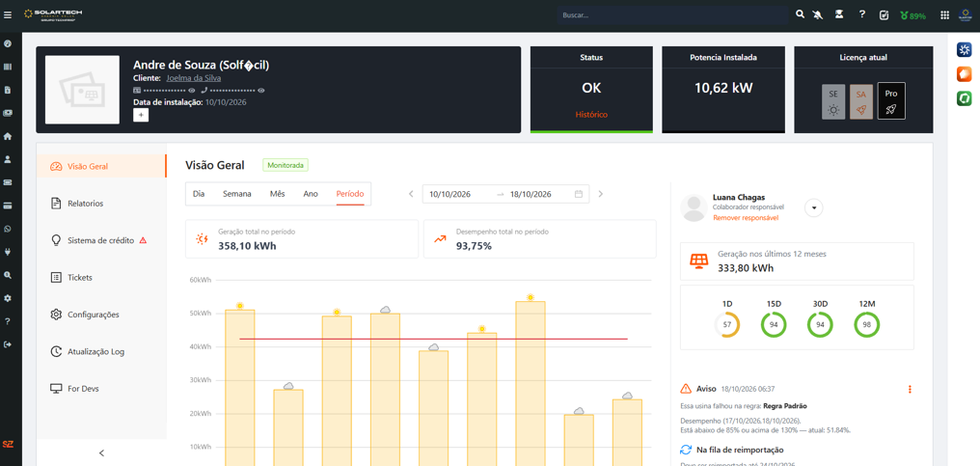Open the credit card icon in dark sidebar

click(8, 206)
